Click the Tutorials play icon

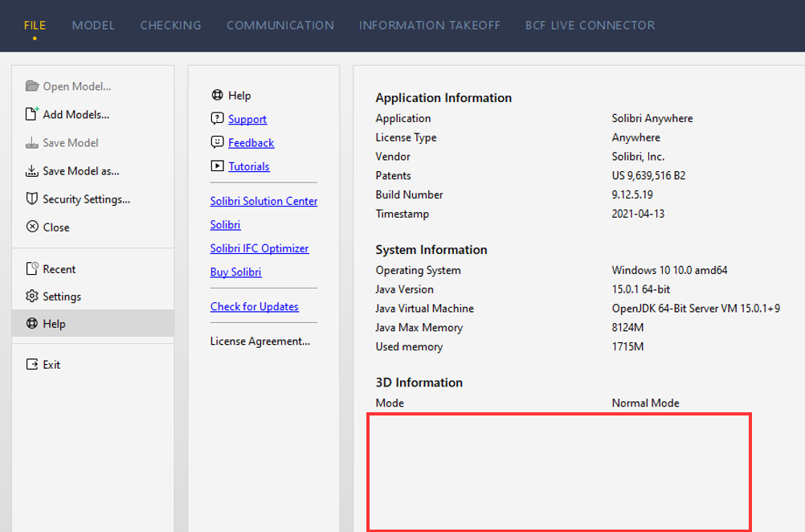217,166
